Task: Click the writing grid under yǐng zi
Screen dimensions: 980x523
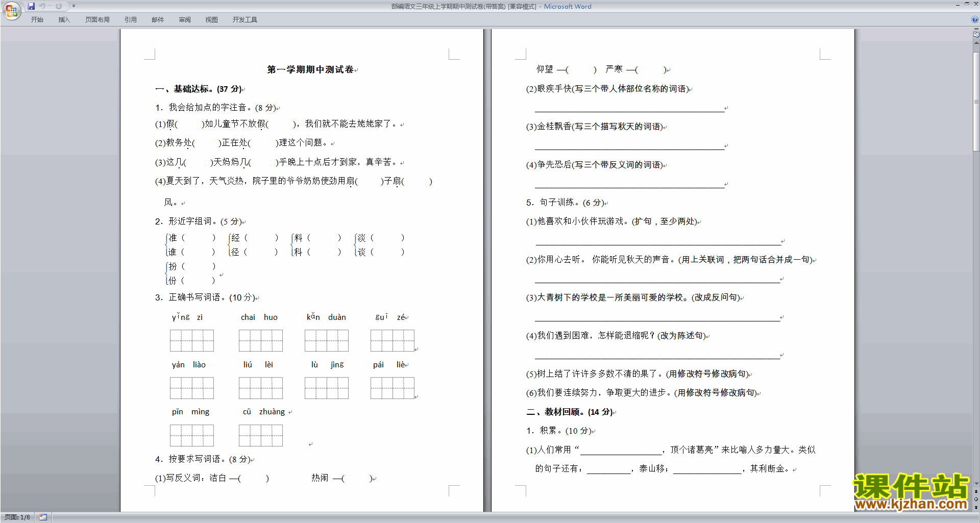Action: click(x=192, y=340)
